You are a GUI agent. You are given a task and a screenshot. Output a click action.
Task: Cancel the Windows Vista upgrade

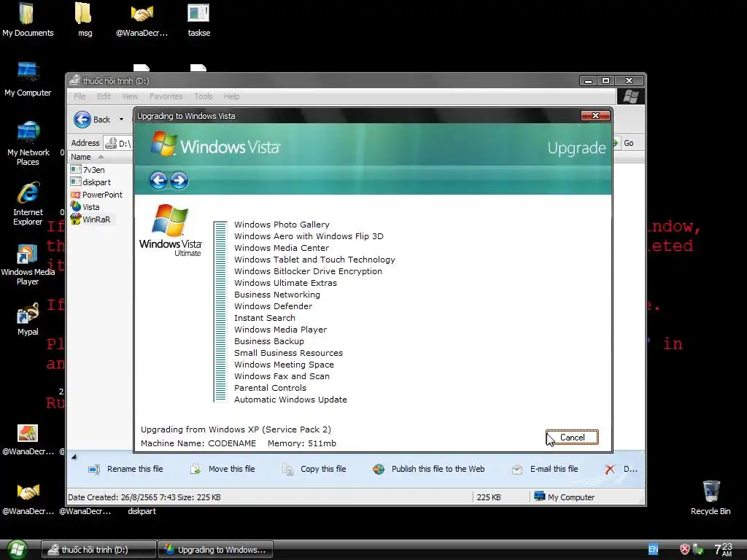click(x=572, y=437)
